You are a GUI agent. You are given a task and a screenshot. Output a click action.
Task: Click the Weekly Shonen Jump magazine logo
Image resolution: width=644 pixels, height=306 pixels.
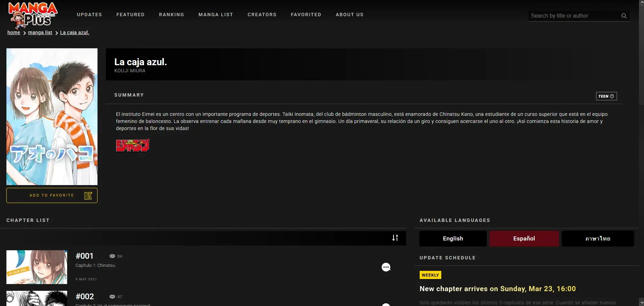tap(133, 145)
